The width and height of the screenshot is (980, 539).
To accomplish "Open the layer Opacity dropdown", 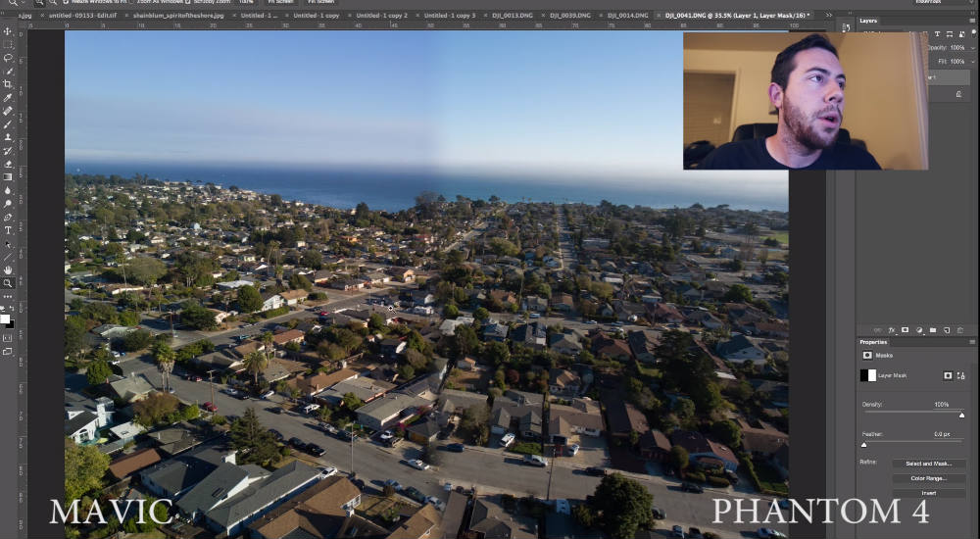I will (973, 47).
